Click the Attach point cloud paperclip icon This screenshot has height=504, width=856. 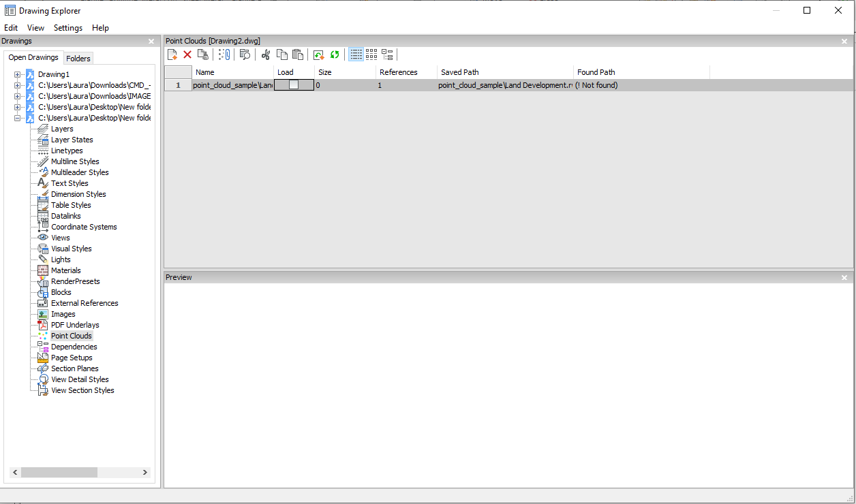pyautogui.click(x=224, y=54)
